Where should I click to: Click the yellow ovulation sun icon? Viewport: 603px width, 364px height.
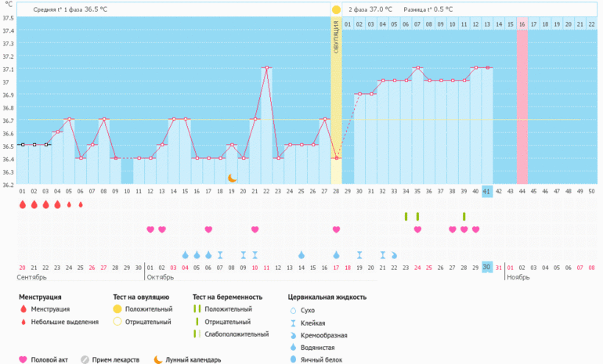tap(336, 9)
